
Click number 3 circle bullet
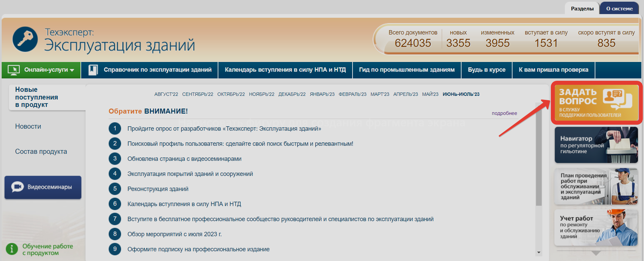coord(115,158)
